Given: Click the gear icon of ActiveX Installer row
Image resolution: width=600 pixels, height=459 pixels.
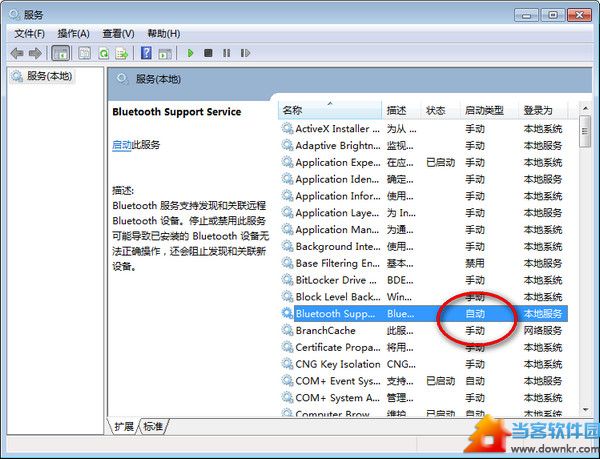Looking at the screenshot, I should (x=287, y=128).
